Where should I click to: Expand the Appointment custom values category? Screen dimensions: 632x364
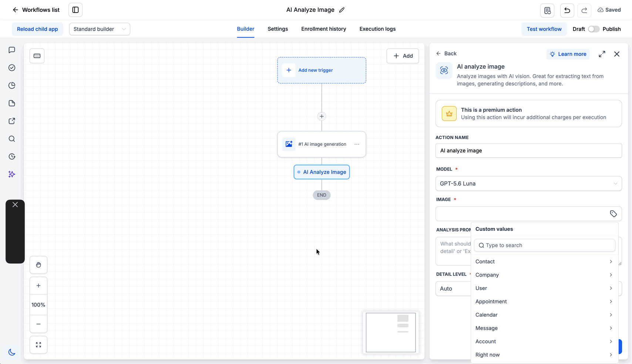(x=544, y=301)
